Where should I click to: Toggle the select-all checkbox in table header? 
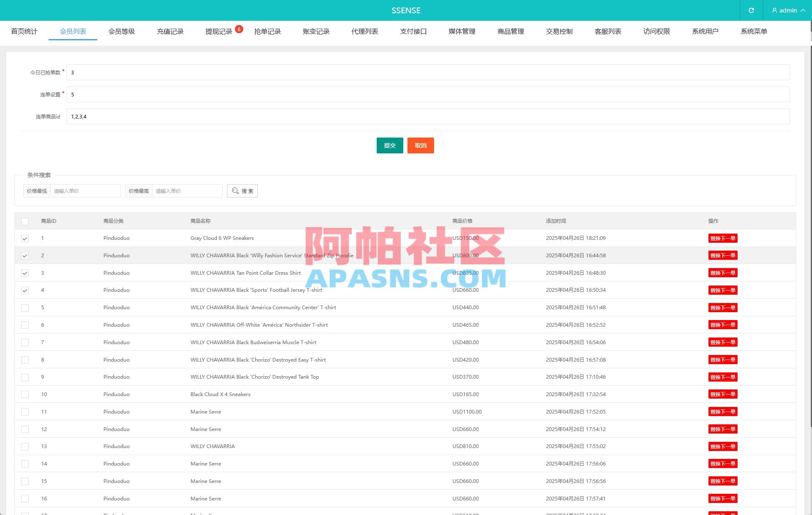[25, 221]
